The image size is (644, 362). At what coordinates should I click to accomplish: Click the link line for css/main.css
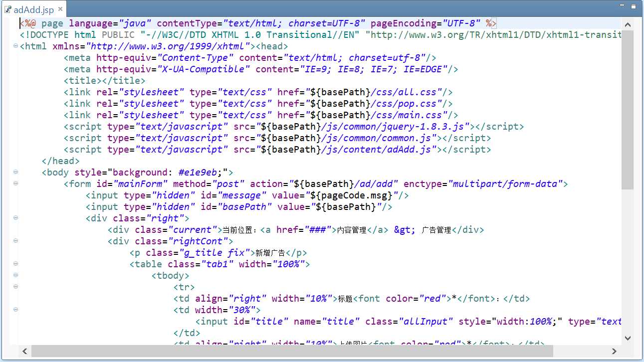(x=261, y=115)
